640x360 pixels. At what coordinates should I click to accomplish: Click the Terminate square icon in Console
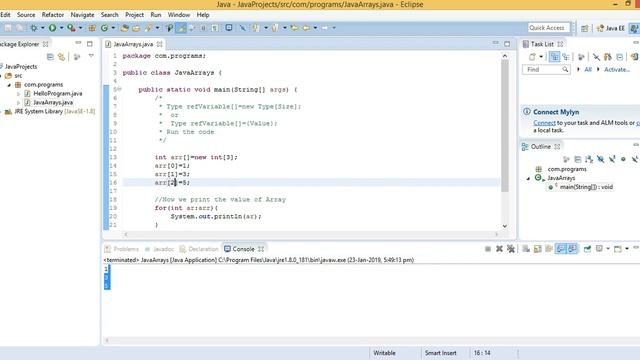488,249
